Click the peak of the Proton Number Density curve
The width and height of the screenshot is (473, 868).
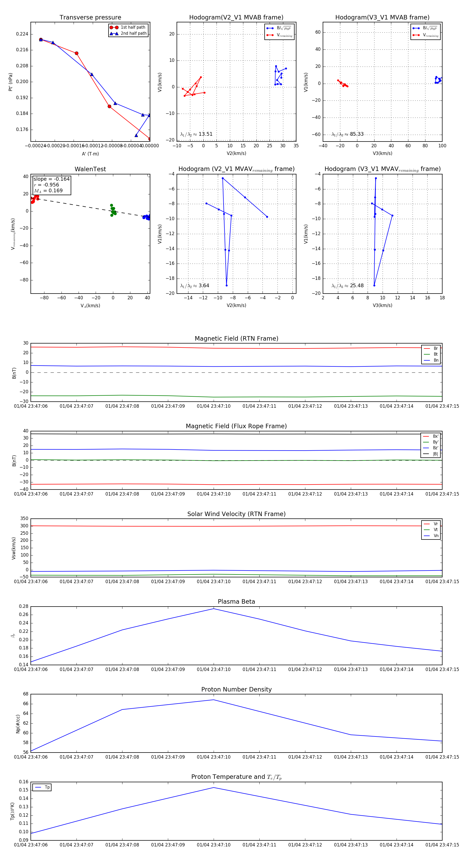[213, 700]
